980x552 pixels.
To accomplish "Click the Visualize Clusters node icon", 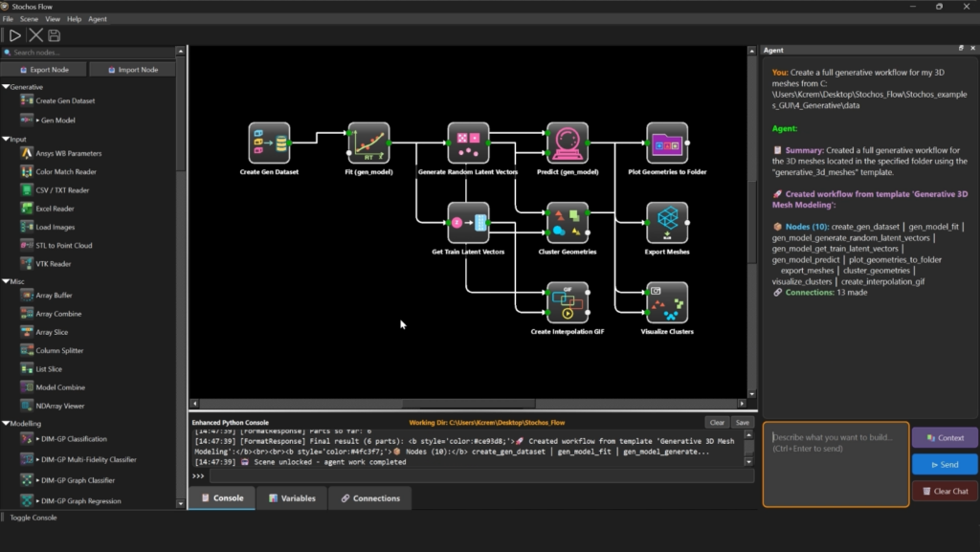I will click(667, 302).
